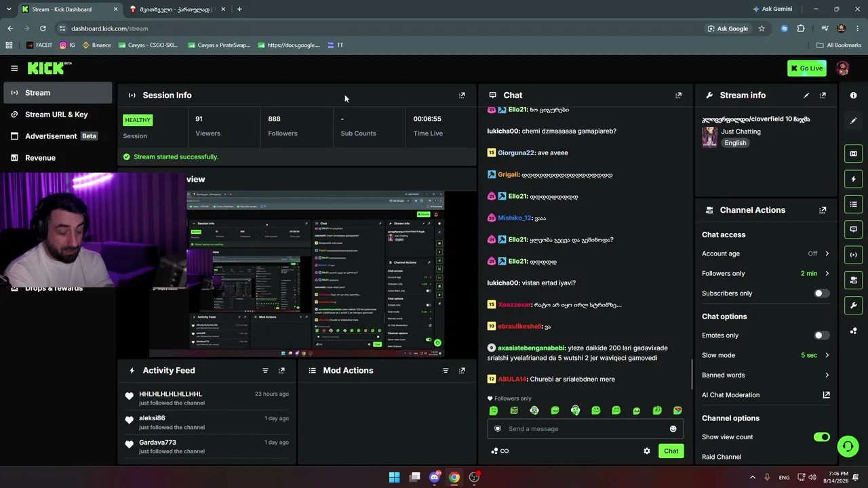Toggle the lightning bolt panel icon in right rail
Image resolution: width=868 pixels, height=488 pixels.
853,179
